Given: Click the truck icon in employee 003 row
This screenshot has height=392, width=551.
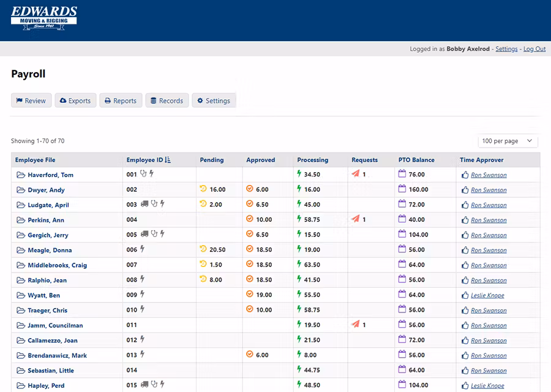Looking at the screenshot, I should coord(144,205).
